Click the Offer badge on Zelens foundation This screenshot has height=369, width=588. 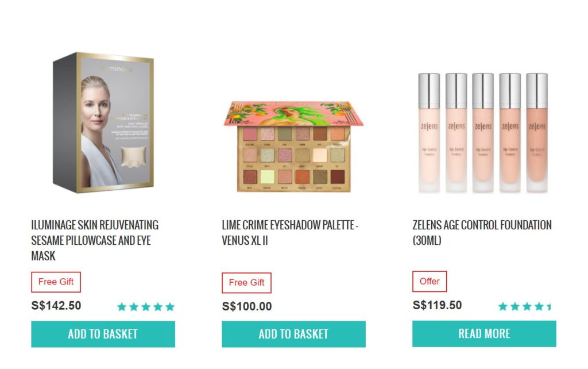pyautogui.click(x=430, y=282)
